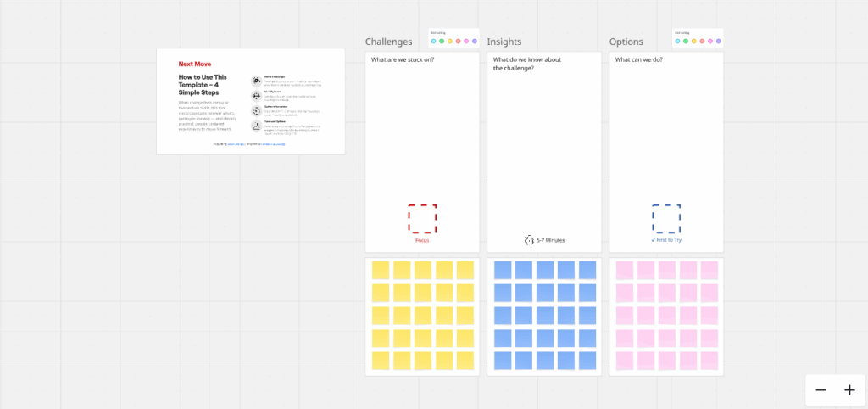Click the red 'Next Move' title
Image resolution: width=868 pixels, height=409 pixels.
(195, 64)
